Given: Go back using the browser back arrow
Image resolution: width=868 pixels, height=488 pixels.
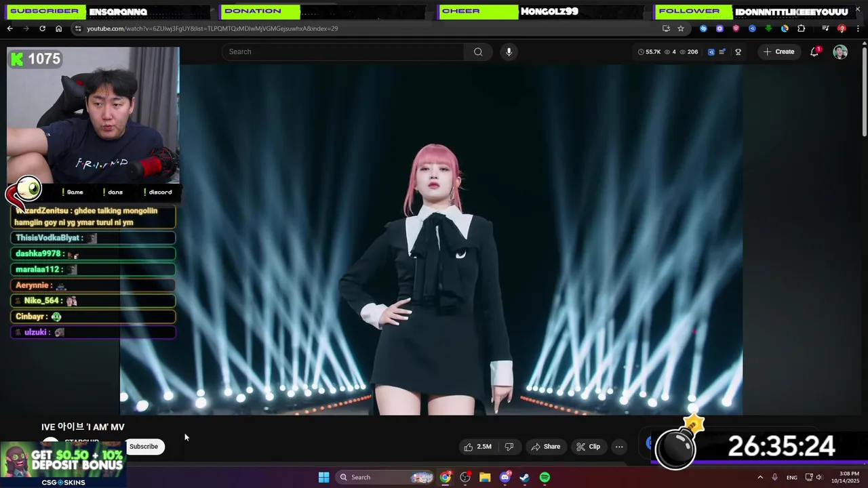Looking at the screenshot, I should (x=9, y=28).
